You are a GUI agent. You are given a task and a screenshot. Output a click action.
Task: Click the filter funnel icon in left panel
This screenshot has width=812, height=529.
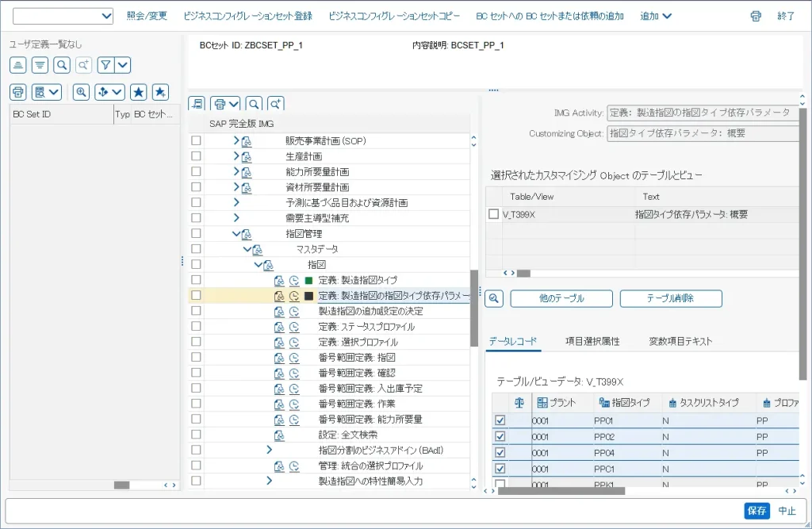(x=105, y=65)
